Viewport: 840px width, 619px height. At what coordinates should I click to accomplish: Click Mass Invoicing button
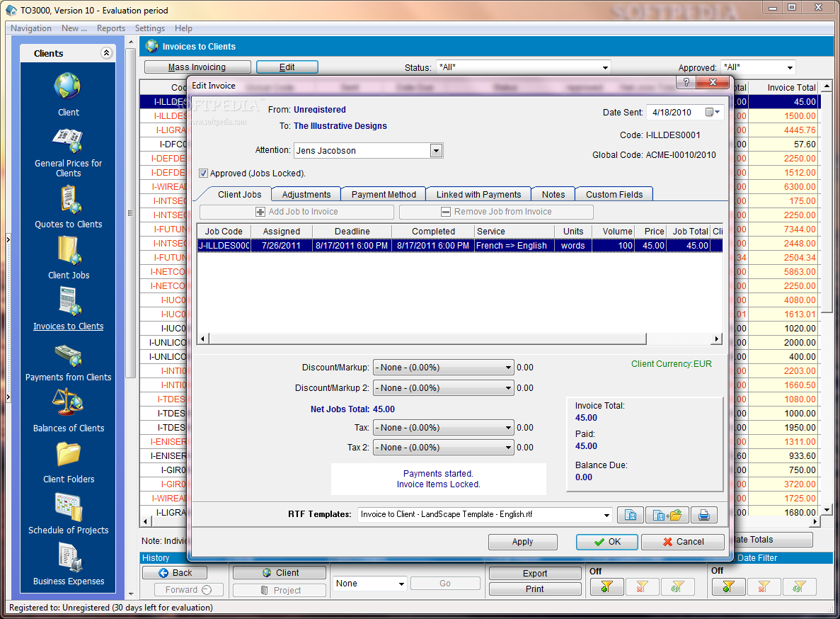tap(197, 67)
